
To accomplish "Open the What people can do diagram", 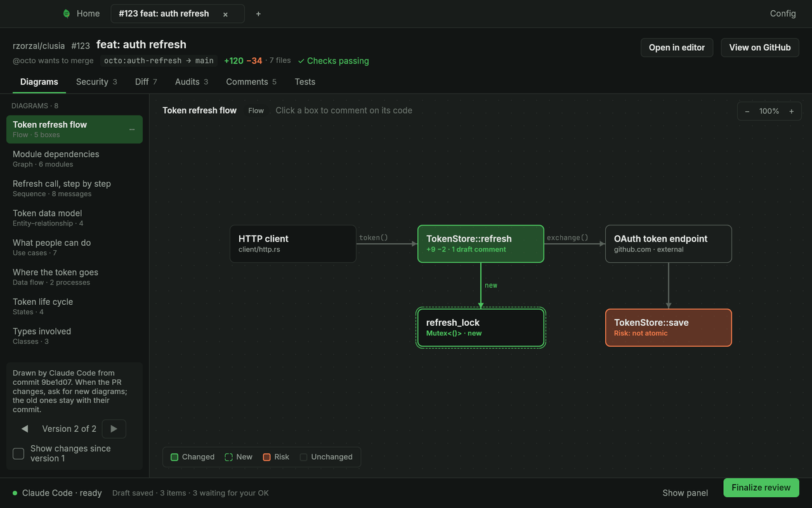I will [74, 248].
